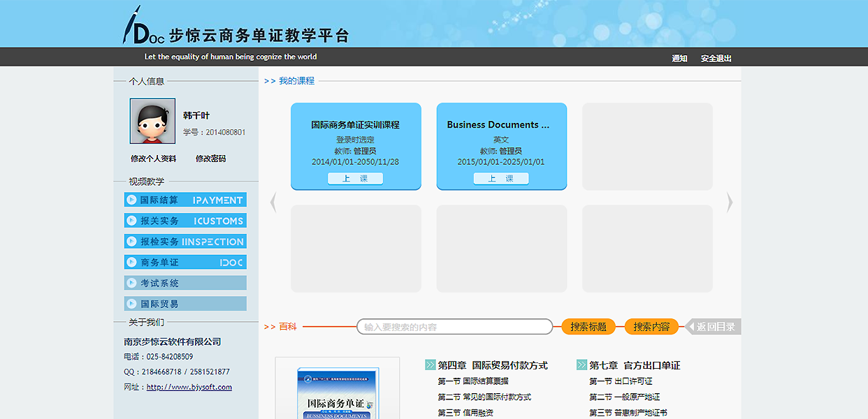
Task: Click 安全退出 to log out
Action: click(x=716, y=59)
